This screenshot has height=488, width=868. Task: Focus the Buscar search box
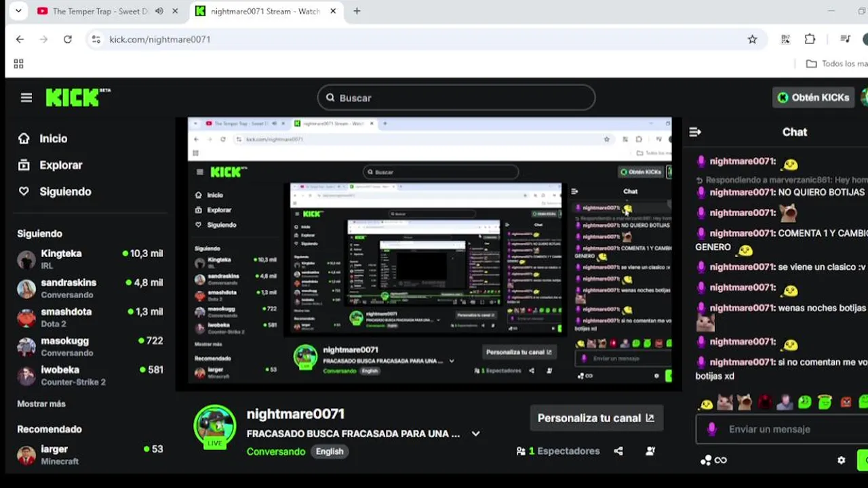click(x=456, y=98)
